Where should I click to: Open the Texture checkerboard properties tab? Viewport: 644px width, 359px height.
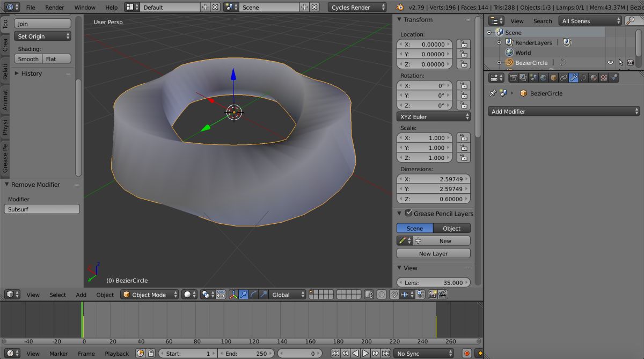[604, 78]
